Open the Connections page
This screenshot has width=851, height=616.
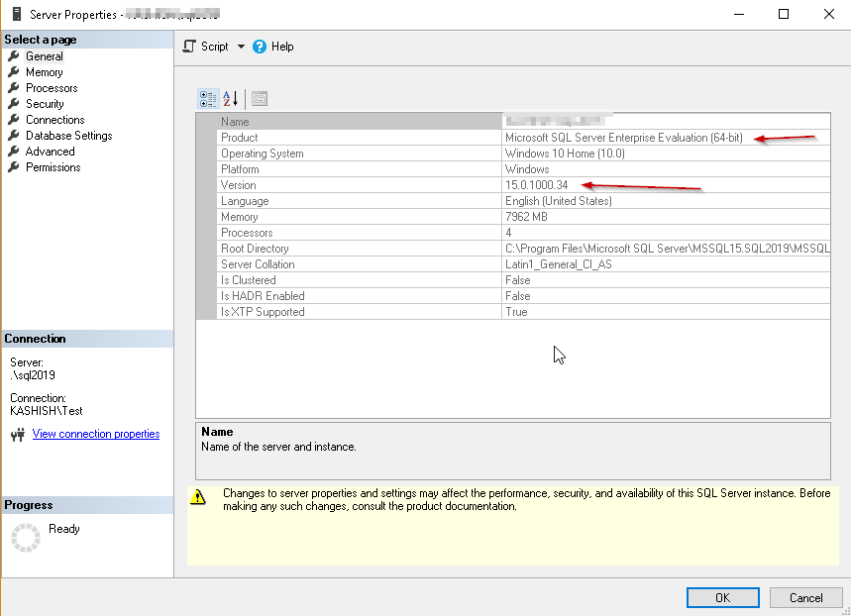click(x=54, y=120)
